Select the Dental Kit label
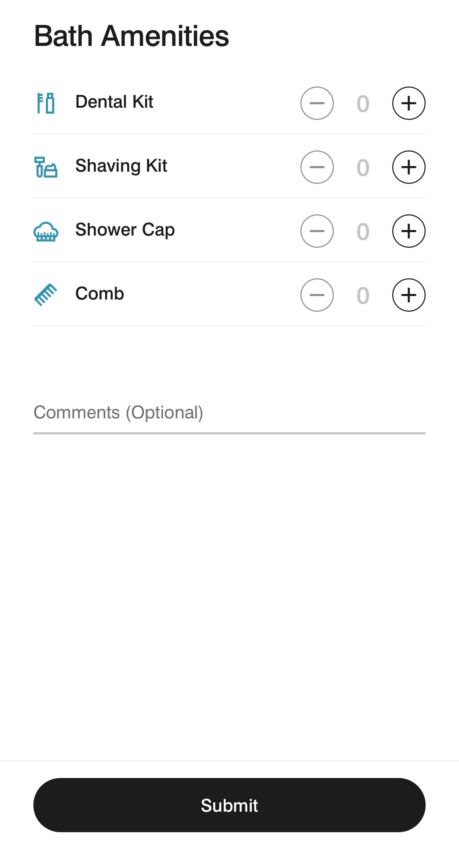Image resolution: width=459 pixels, height=868 pixels. point(114,102)
